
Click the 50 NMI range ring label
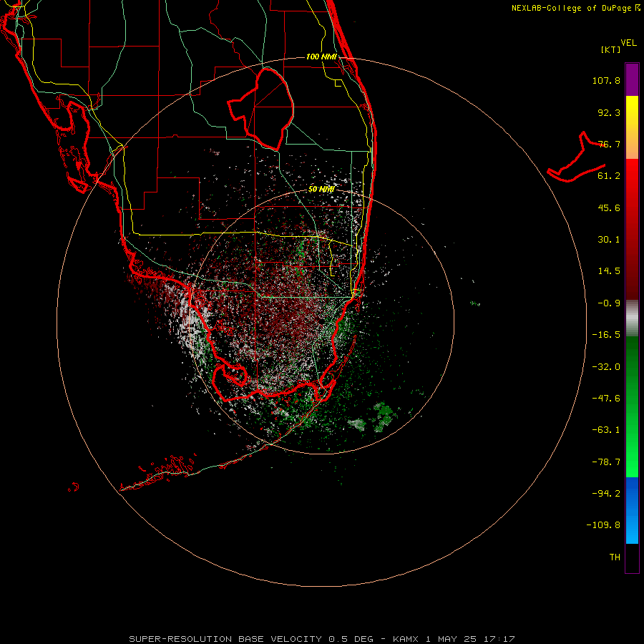click(321, 190)
